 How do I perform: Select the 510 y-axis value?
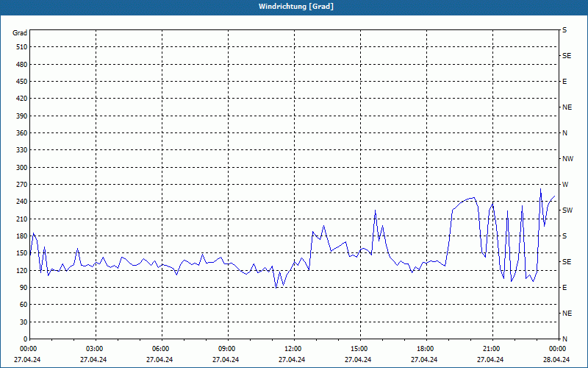click(22, 47)
